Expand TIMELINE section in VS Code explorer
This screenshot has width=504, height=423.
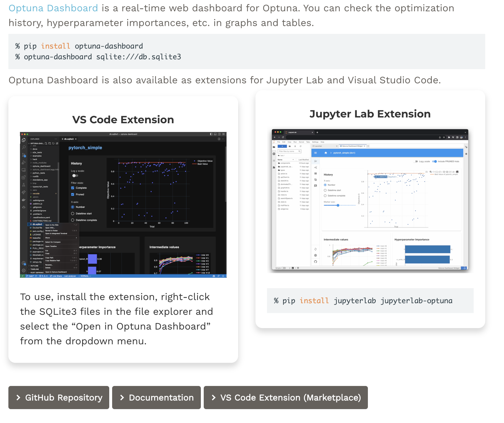(34, 269)
